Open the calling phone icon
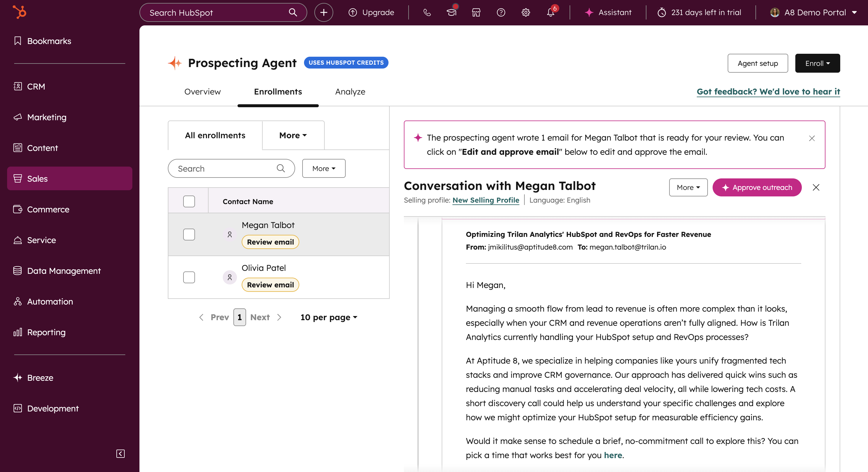This screenshot has width=868, height=472. (x=427, y=12)
